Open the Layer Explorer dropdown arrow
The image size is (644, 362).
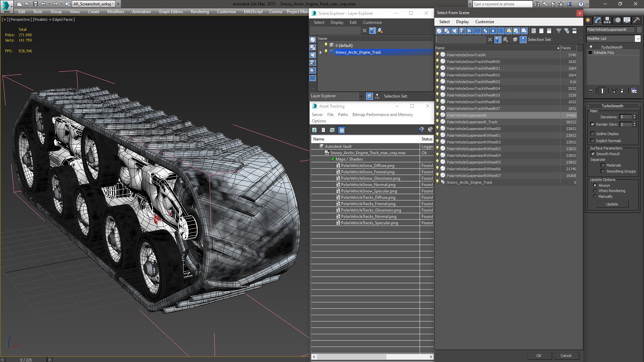click(361, 96)
